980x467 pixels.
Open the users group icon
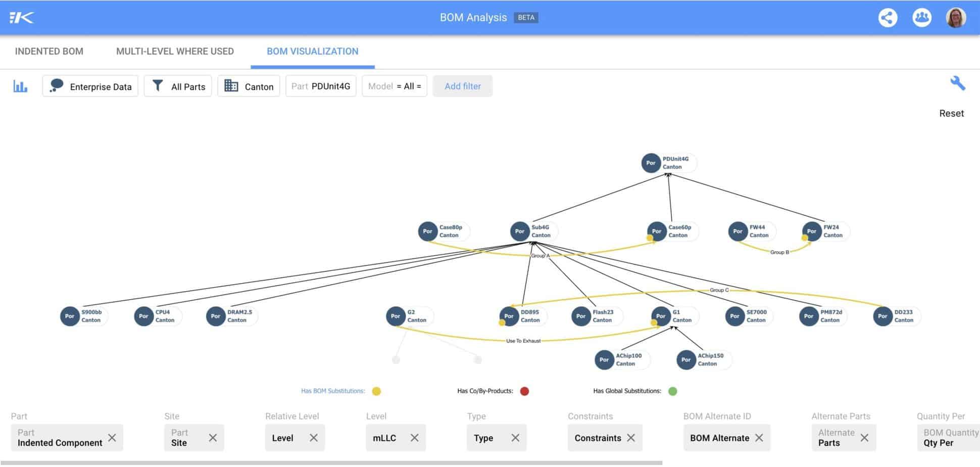[x=921, y=18]
